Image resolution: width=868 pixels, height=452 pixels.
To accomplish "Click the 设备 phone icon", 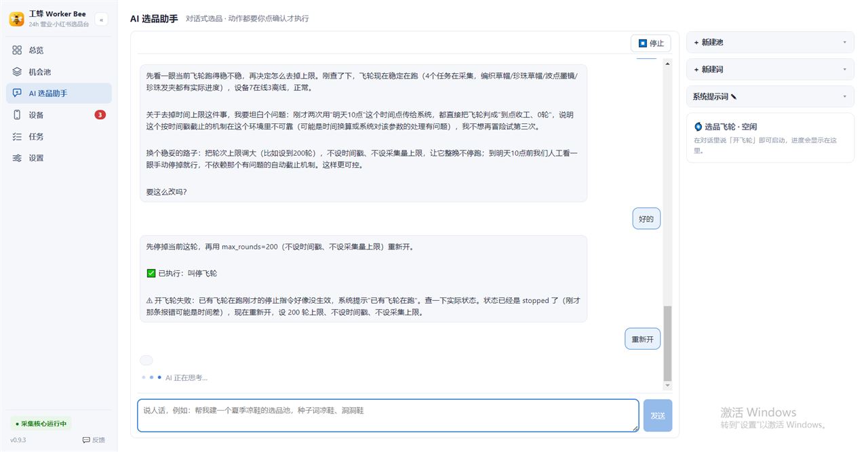I will tap(17, 115).
